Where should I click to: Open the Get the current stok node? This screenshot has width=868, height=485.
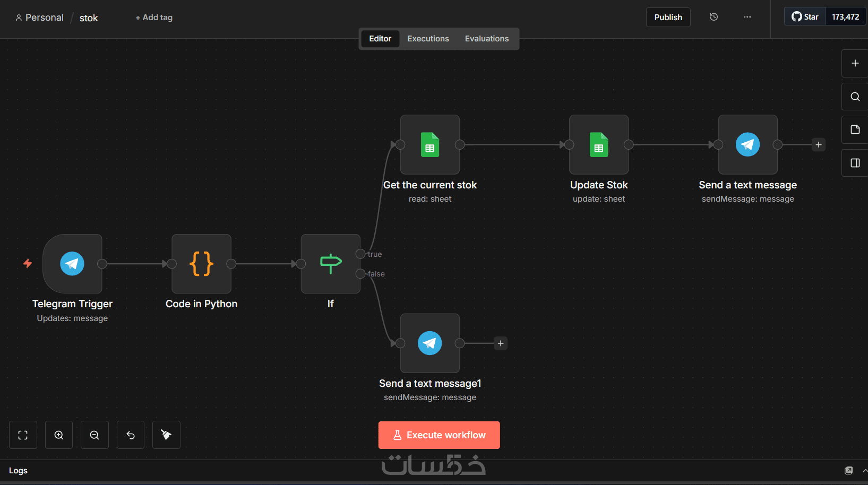click(x=430, y=144)
